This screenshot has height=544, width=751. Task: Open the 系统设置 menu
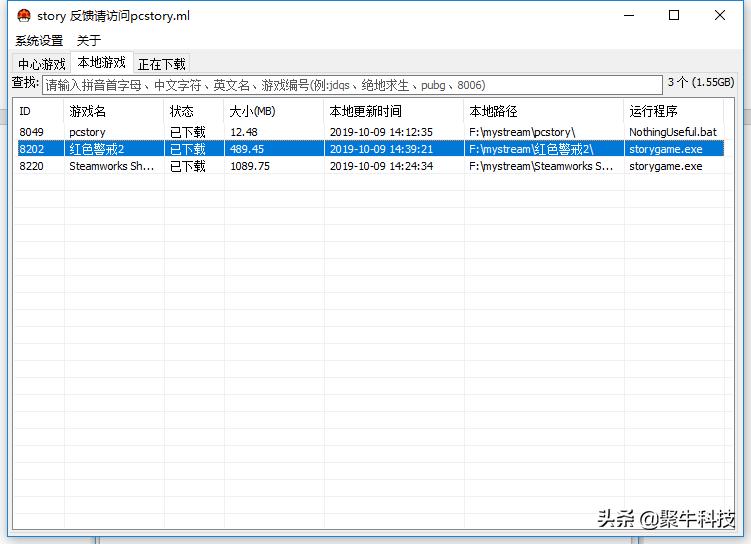pyautogui.click(x=39, y=41)
